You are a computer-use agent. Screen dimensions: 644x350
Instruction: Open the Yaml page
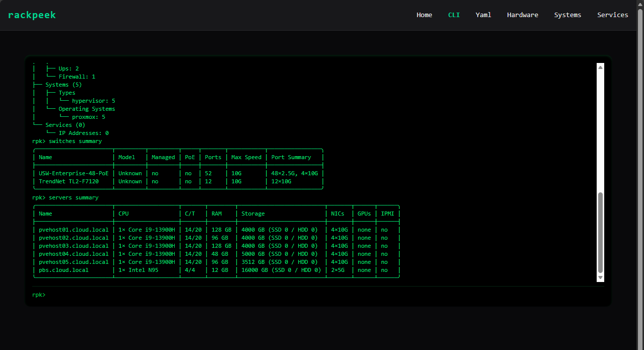483,15
